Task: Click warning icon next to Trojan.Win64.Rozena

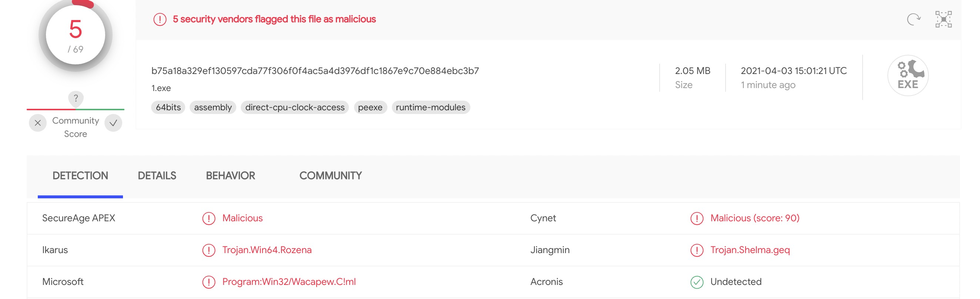Action: (x=209, y=250)
